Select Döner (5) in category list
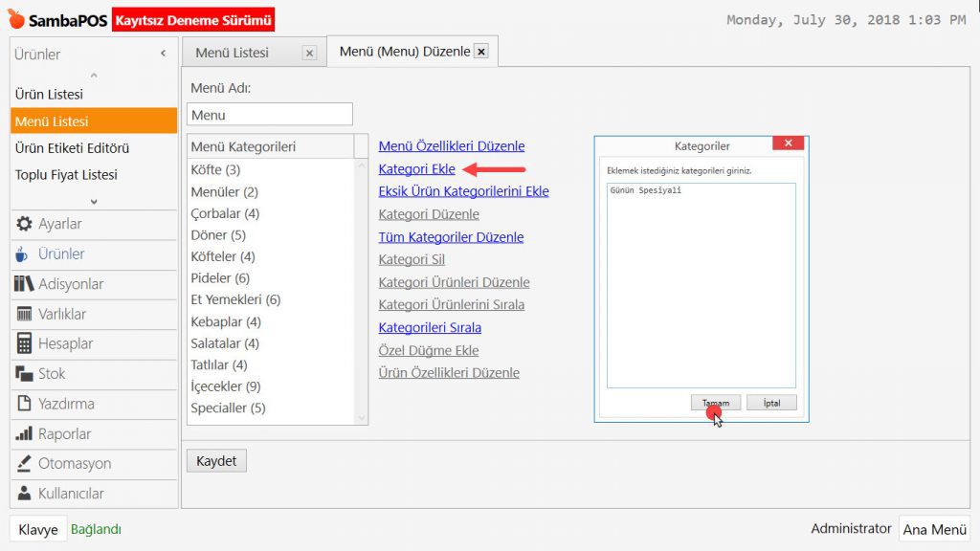The image size is (980, 551). pyautogui.click(x=218, y=234)
